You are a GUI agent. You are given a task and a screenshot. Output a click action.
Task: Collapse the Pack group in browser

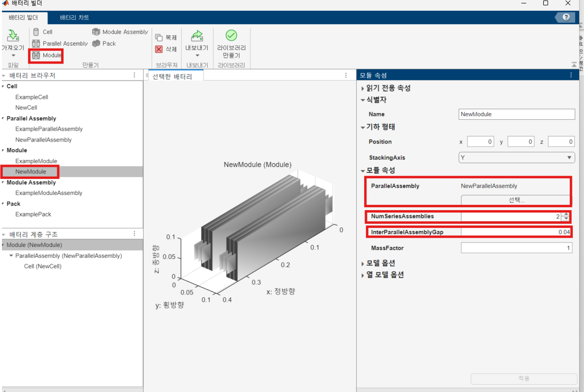pos(3,204)
